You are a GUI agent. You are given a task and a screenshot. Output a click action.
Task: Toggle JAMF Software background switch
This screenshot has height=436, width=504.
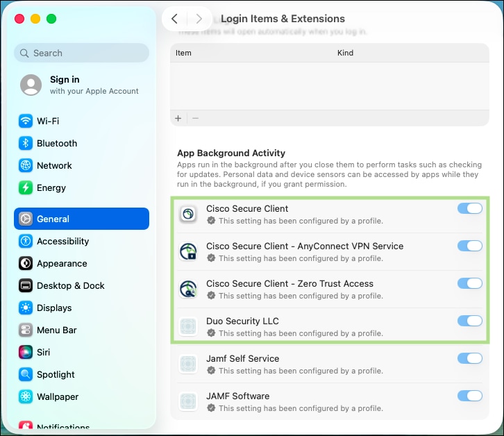tap(469, 396)
